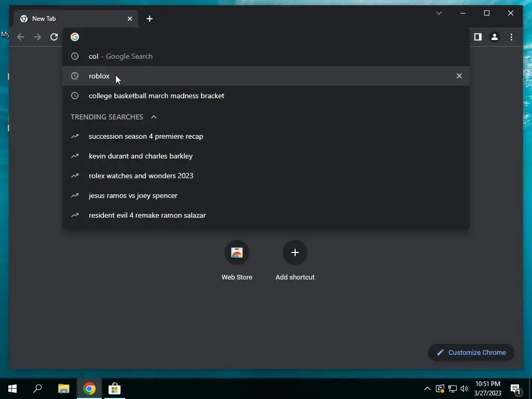The image size is (532, 399).
Task: Close the New Tab tab
Action: (x=129, y=19)
